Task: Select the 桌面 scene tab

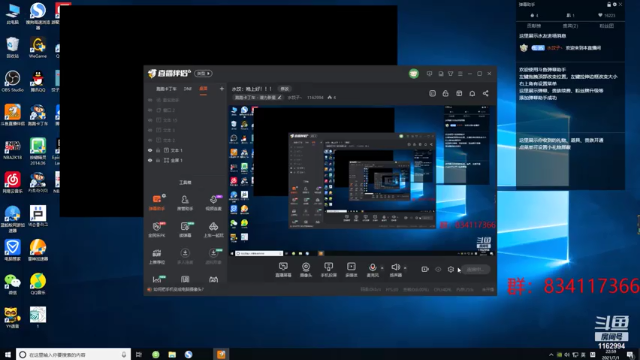Action: [203, 89]
